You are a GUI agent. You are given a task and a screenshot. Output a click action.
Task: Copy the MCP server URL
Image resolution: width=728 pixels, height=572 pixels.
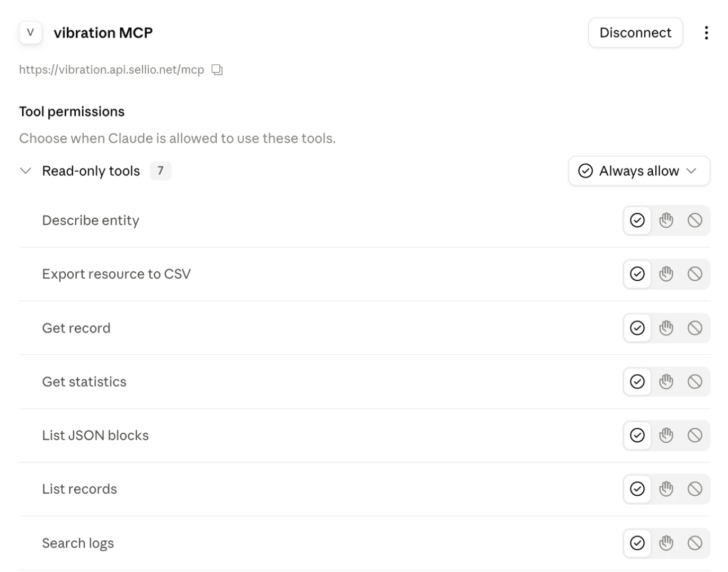[217, 69]
